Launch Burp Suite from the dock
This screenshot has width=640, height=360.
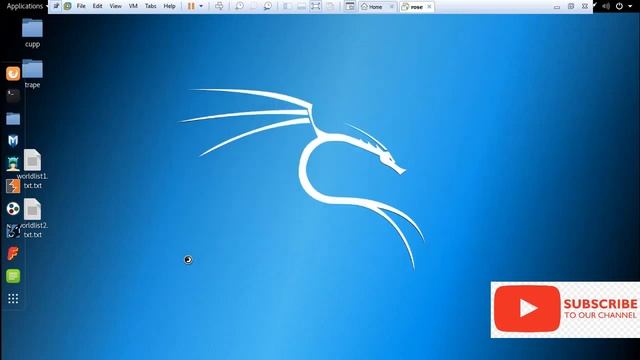13,186
